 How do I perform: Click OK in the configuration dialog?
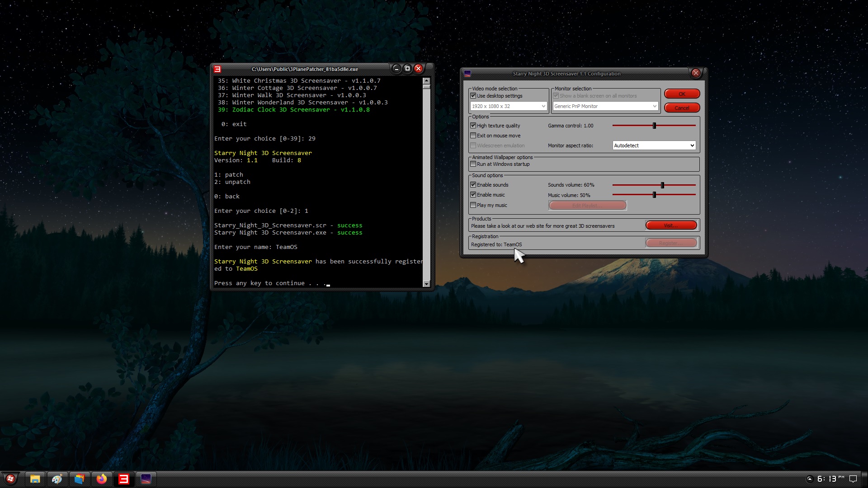(x=682, y=94)
